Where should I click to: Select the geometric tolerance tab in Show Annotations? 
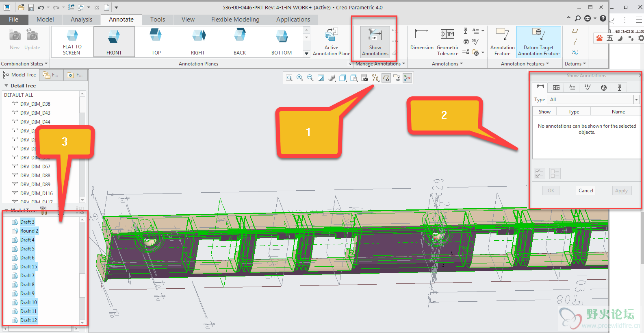(x=556, y=87)
